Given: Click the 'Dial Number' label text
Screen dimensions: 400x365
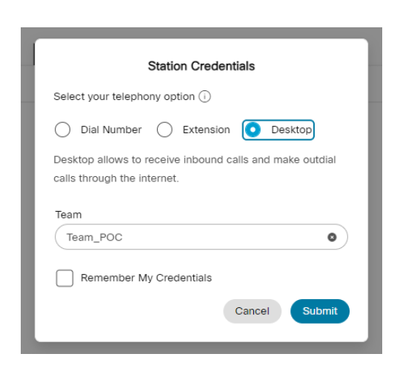Looking at the screenshot, I should pos(111,130).
